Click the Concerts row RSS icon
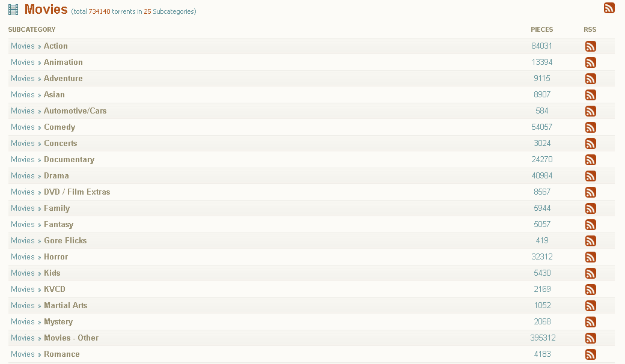Screen dimensions: 625x364 point(590,144)
